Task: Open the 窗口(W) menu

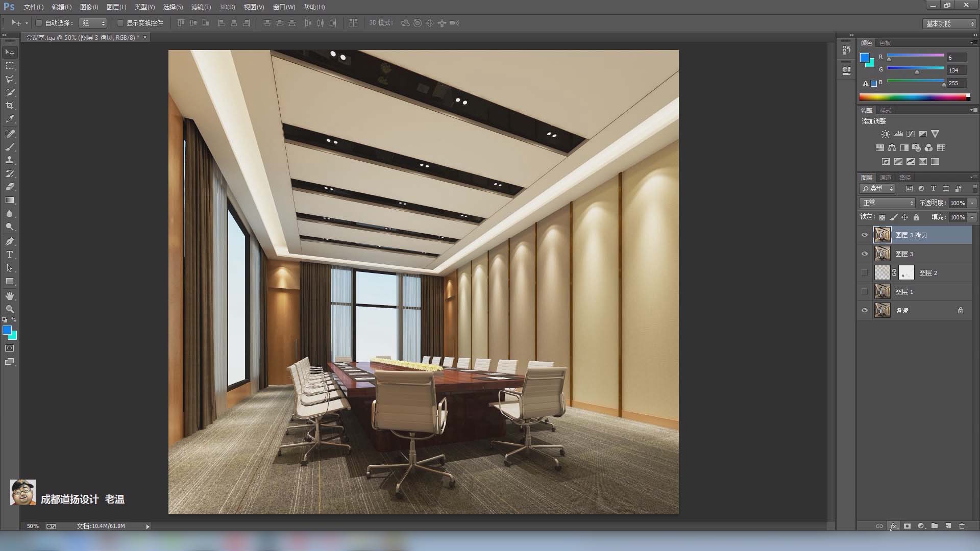Action: (284, 7)
